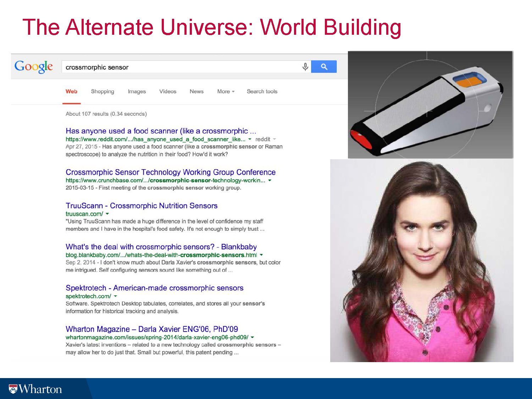Viewport: 532px width, 399px height.
Task: Click the blog.blankbaby.com green URL text
Action: (161, 255)
